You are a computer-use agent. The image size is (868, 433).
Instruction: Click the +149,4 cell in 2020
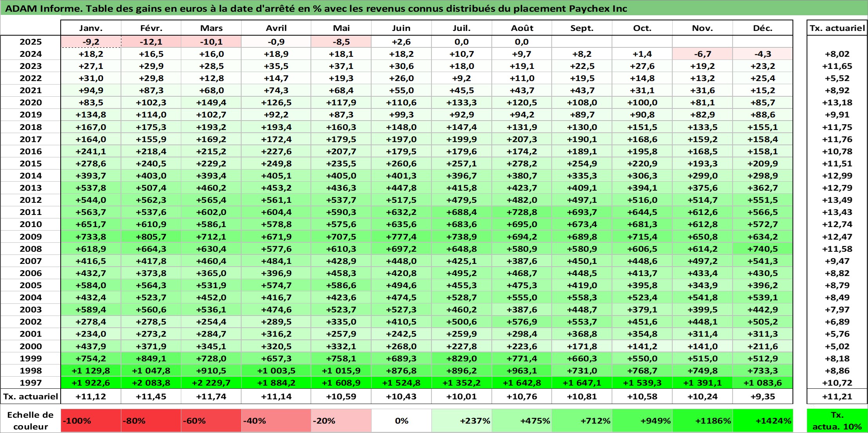coord(211,102)
